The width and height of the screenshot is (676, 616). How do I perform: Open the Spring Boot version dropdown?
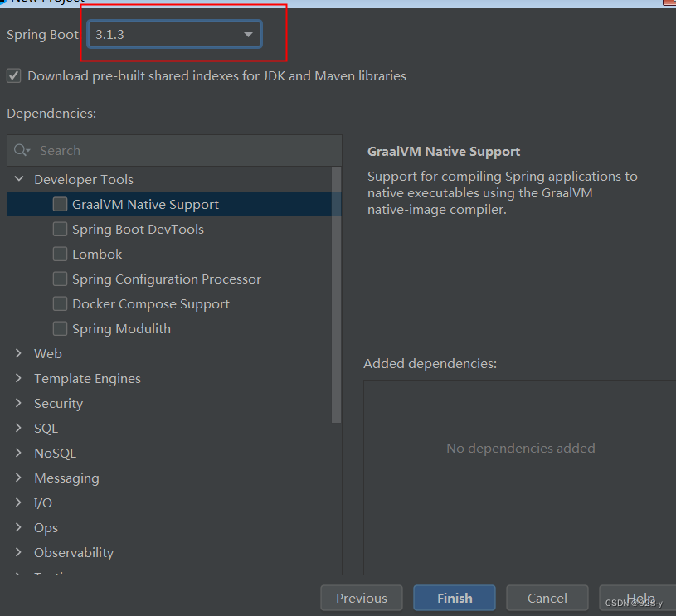coord(174,34)
